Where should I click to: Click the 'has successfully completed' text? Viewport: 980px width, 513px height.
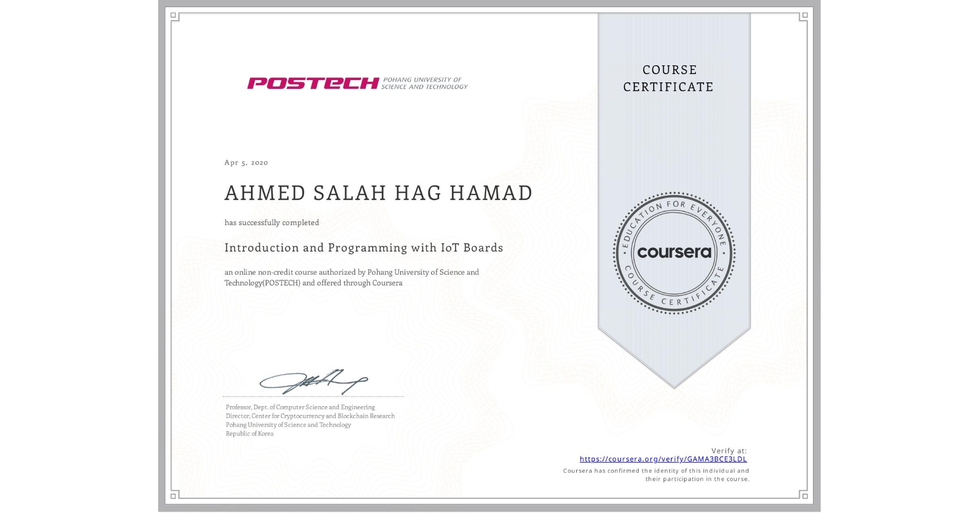272,222
